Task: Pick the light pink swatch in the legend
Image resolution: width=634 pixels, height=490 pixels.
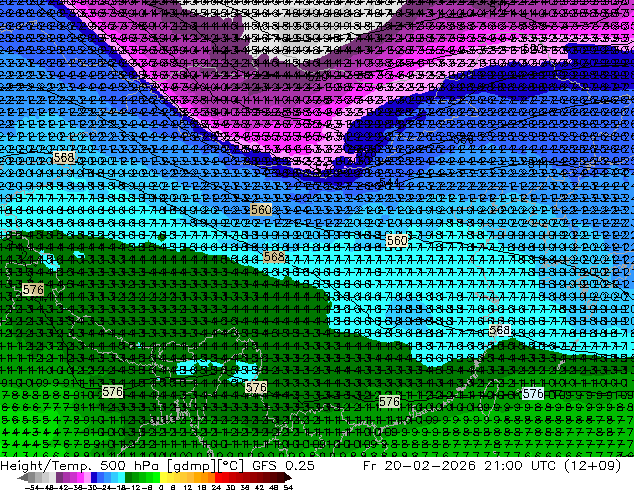Action: [x=87, y=477]
